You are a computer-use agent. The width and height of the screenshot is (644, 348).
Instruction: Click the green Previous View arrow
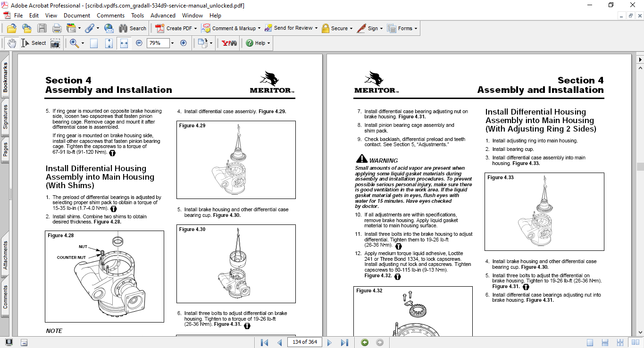[x=364, y=342]
